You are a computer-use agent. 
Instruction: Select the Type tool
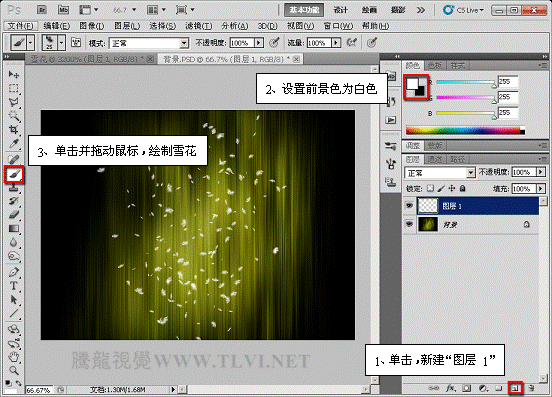pos(14,286)
